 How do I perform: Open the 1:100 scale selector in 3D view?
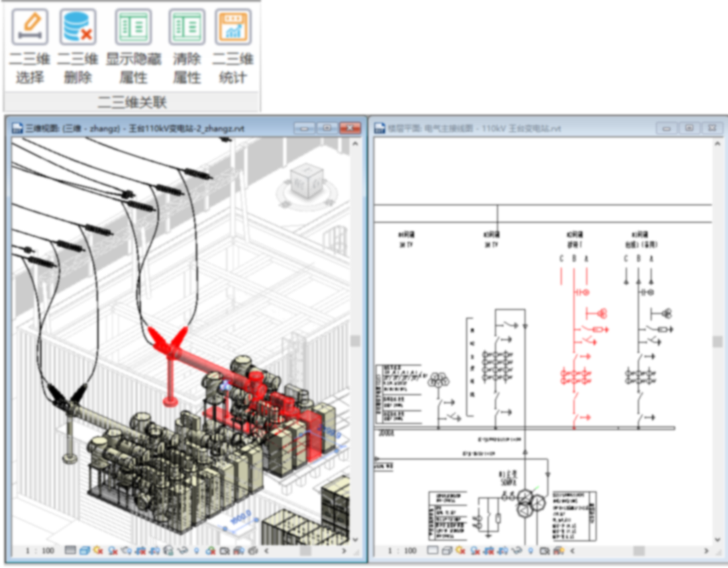(40, 551)
